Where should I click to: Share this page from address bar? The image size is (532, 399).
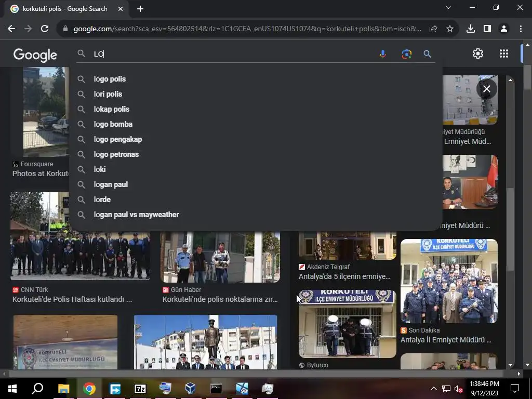pyautogui.click(x=433, y=29)
